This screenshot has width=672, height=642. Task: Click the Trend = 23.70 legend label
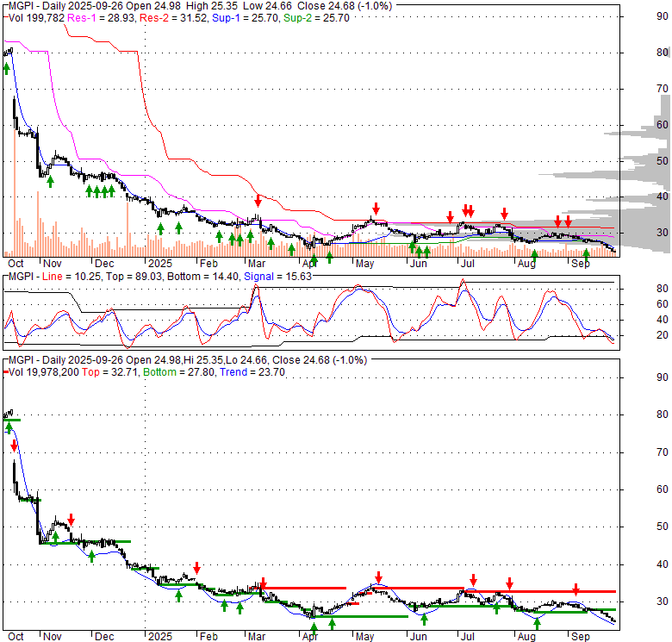[x=252, y=372]
